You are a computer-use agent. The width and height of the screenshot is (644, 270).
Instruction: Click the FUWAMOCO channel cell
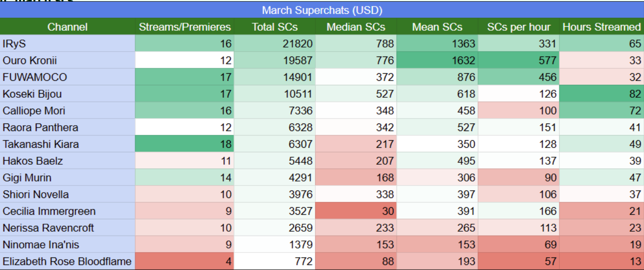[67, 77]
